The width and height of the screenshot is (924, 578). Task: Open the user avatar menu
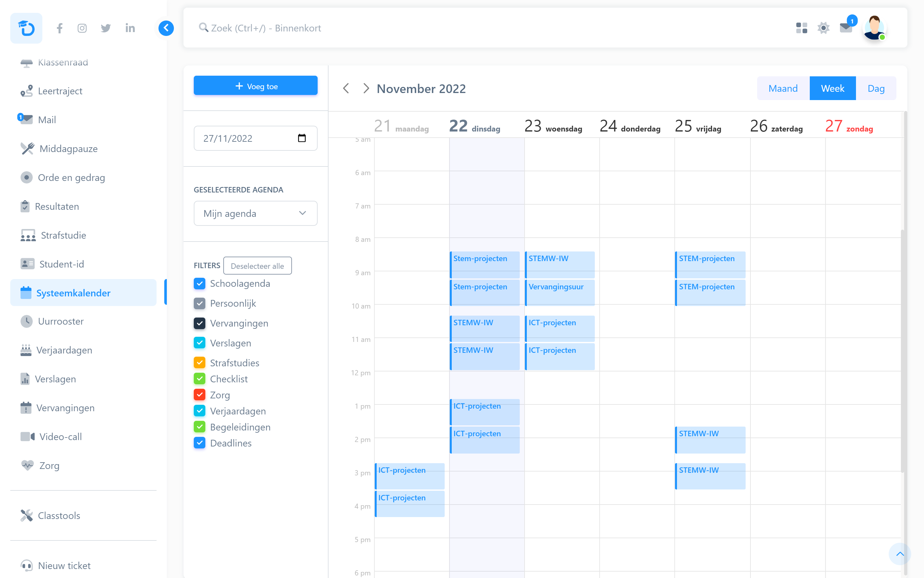(x=874, y=28)
